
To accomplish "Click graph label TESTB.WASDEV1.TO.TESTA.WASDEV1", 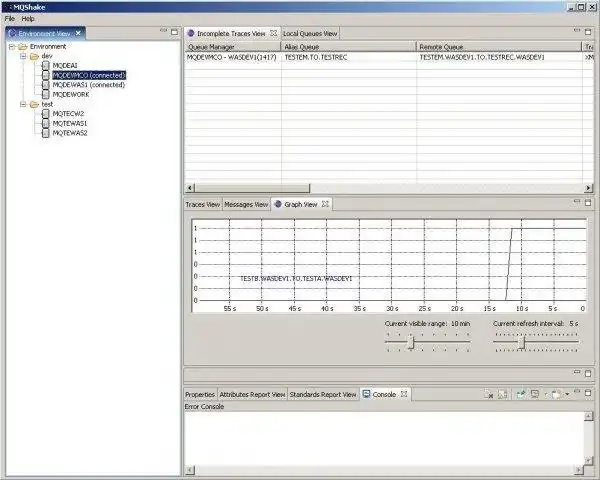I will pyautogui.click(x=296, y=279).
